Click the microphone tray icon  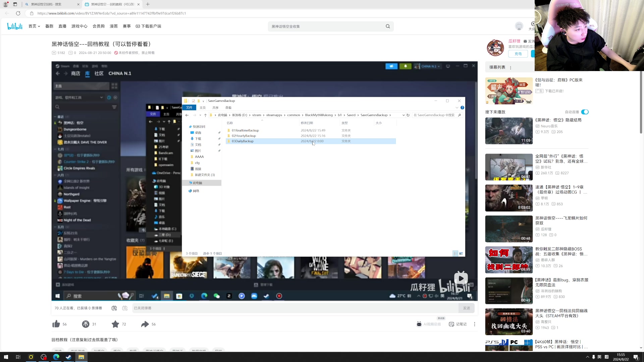[x=593, y=357]
